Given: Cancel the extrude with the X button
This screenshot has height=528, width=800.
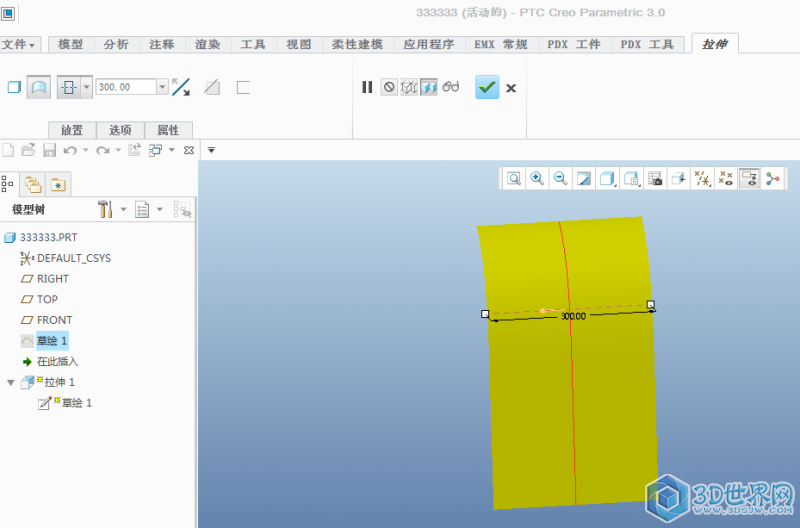Looking at the screenshot, I should click(511, 88).
